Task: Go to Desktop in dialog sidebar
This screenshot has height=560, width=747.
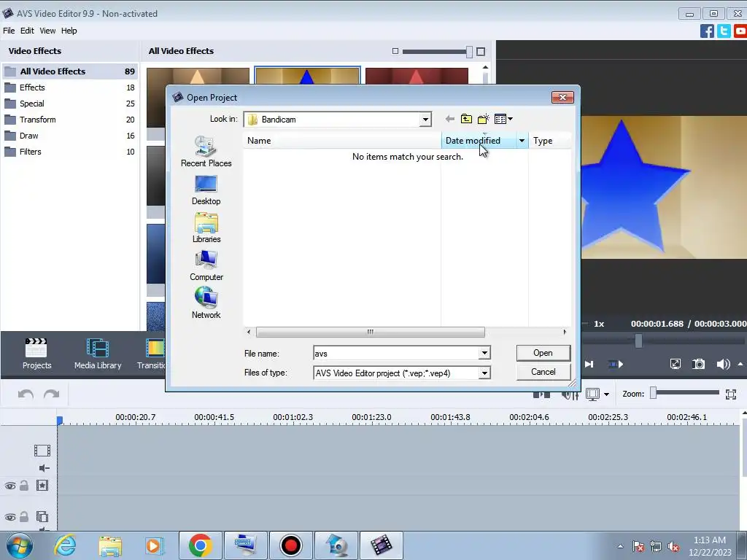Action: 206,190
